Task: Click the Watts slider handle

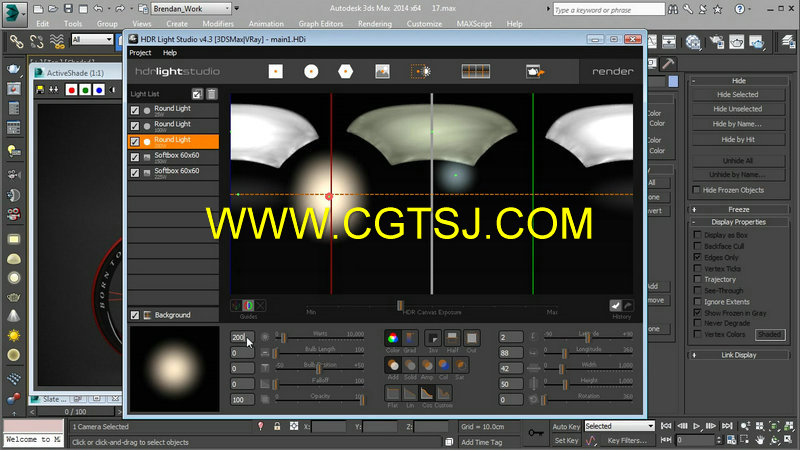Action: (283, 337)
